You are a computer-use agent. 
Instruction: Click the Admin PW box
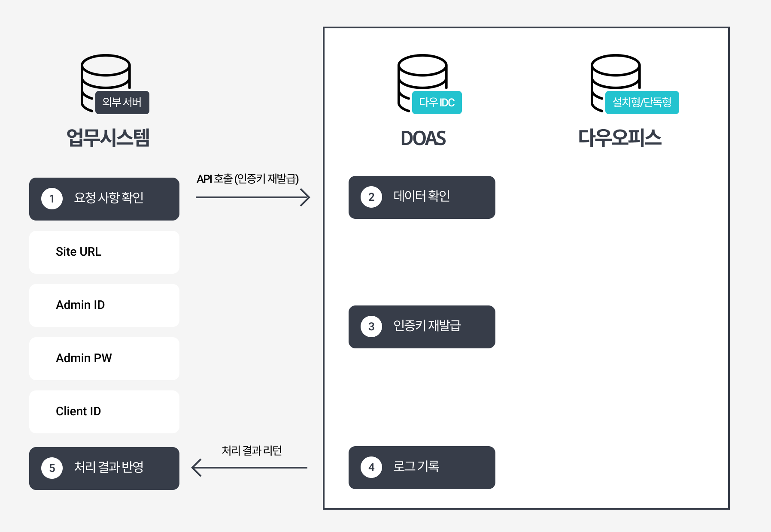(104, 359)
